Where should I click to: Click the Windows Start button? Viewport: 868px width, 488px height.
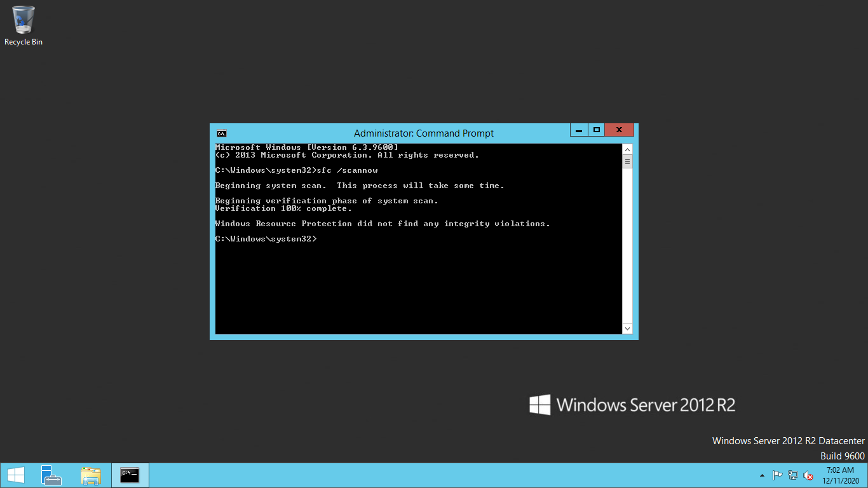pyautogui.click(x=16, y=475)
